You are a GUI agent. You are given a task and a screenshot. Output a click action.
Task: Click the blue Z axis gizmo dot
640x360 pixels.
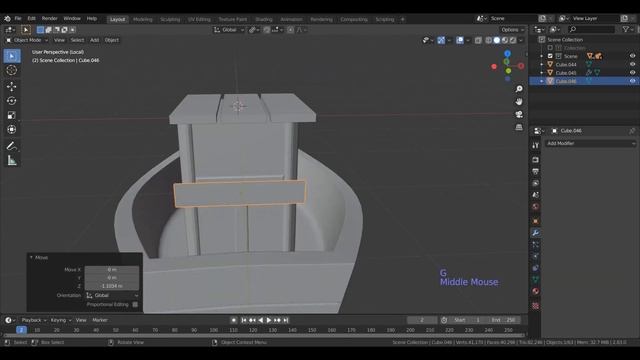pos(507,53)
